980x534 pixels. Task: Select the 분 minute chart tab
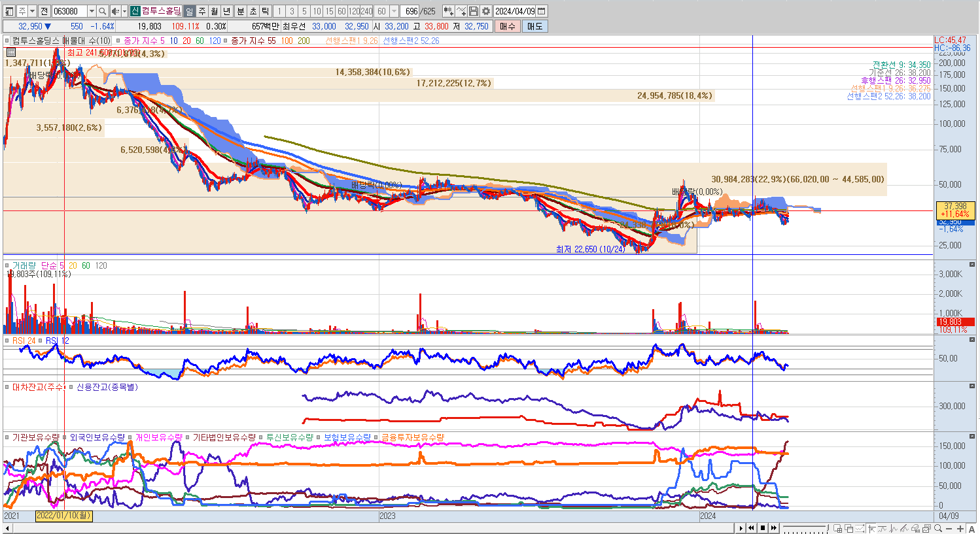tap(240, 11)
